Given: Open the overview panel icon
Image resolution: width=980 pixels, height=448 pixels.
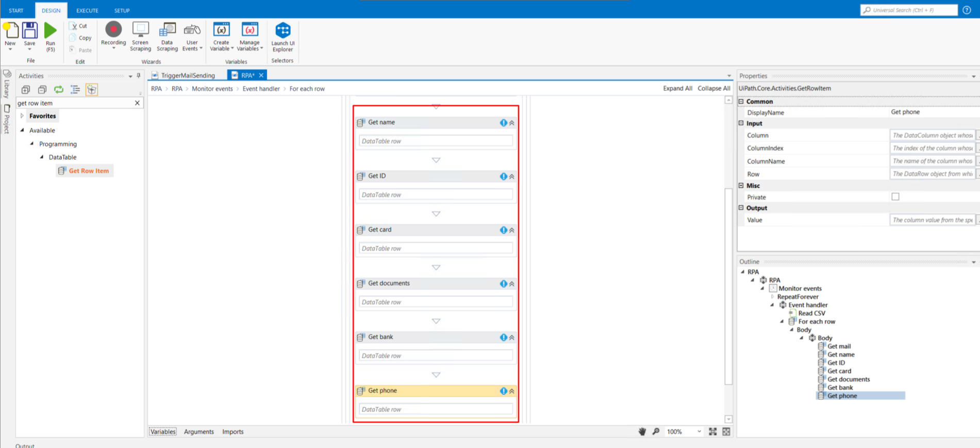Looking at the screenshot, I should click(726, 432).
